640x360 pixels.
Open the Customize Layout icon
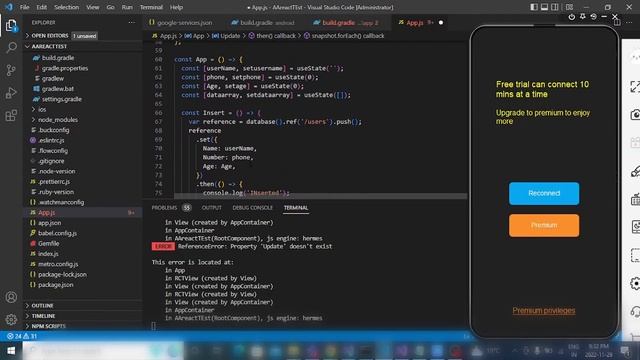pyautogui.click(x=569, y=7)
